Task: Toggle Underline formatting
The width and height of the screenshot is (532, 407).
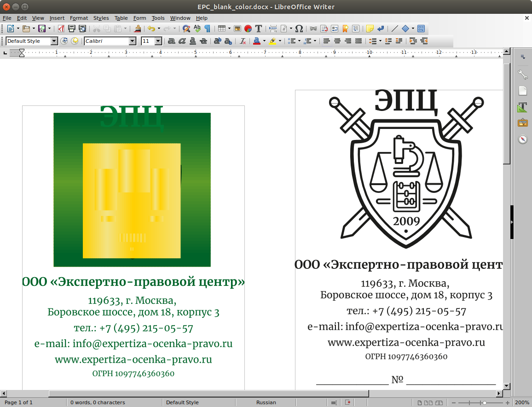Action: (x=193, y=41)
